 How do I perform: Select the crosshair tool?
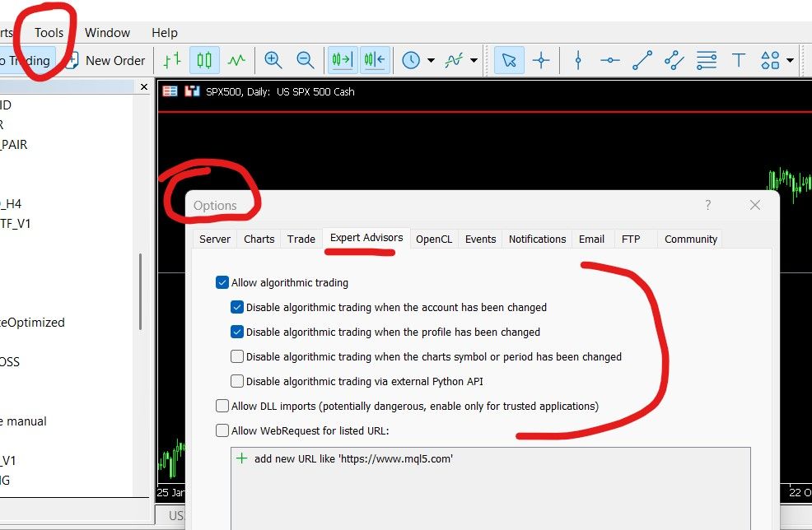(541, 61)
